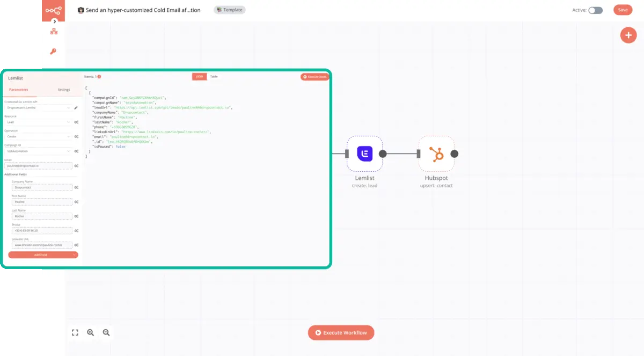This screenshot has width=644, height=356.
Task: Open the Campaign ID dropdown
Action: (x=38, y=151)
